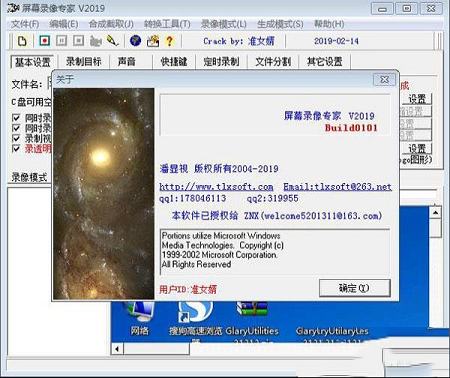Click the upper 设置 button on the right
The height and width of the screenshot is (378, 450).
pos(417,99)
